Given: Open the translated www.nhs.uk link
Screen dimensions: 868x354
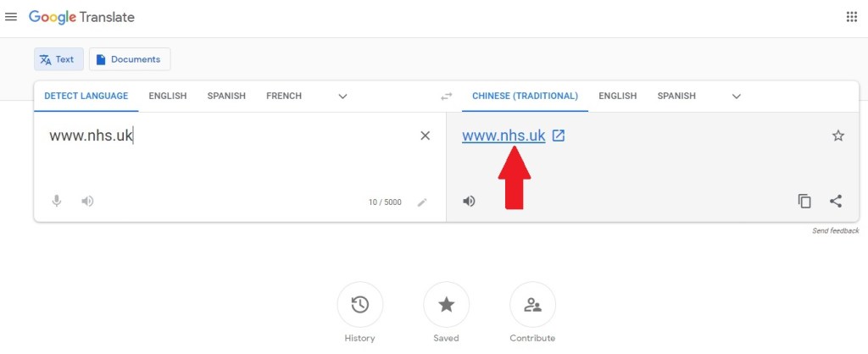Looking at the screenshot, I should 504,136.
